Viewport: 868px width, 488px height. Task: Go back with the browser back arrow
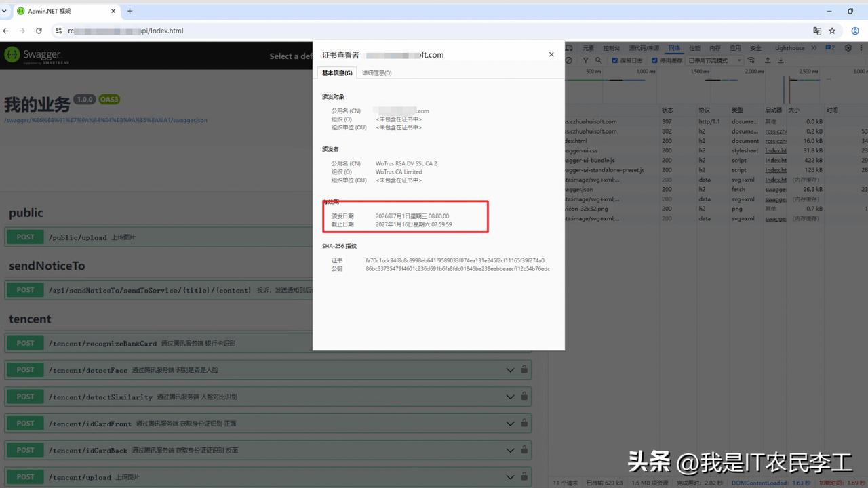tap(6, 30)
